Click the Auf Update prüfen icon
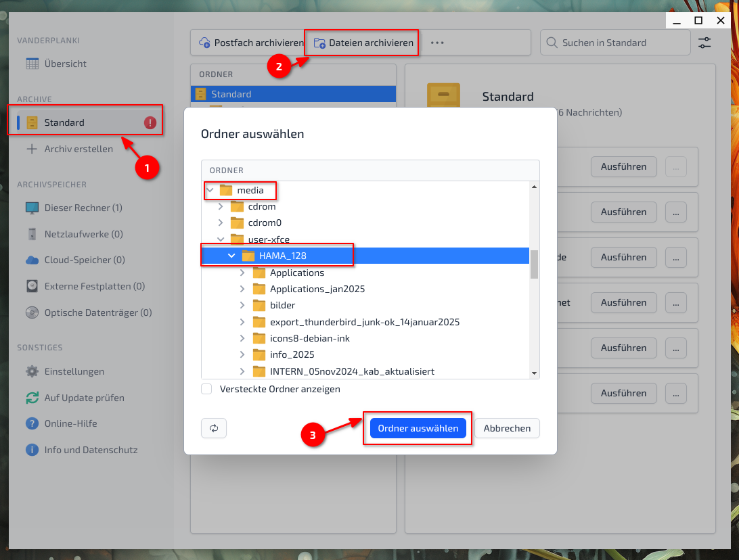This screenshot has width=739, height=560. (x=32, y=398)
